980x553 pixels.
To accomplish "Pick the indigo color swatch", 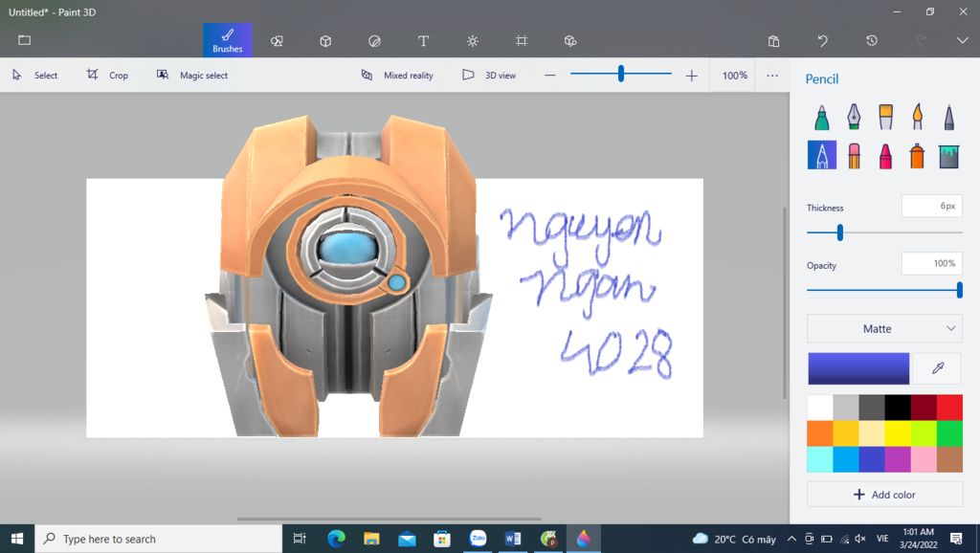I will coord(872,460).
